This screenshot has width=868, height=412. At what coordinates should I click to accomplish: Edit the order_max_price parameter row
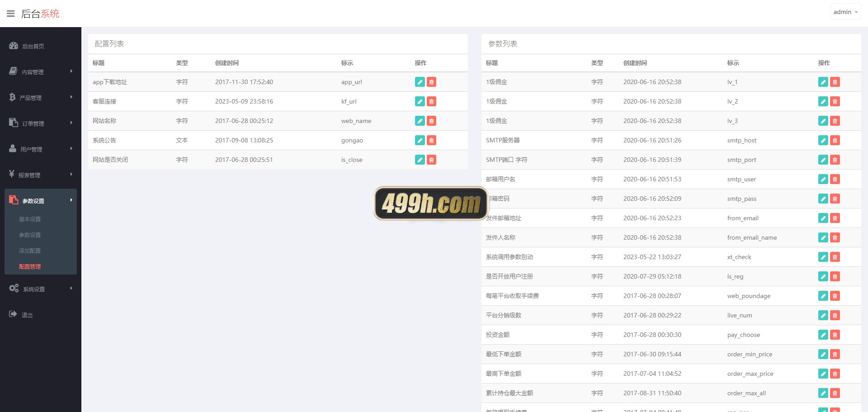pos(823,374)
